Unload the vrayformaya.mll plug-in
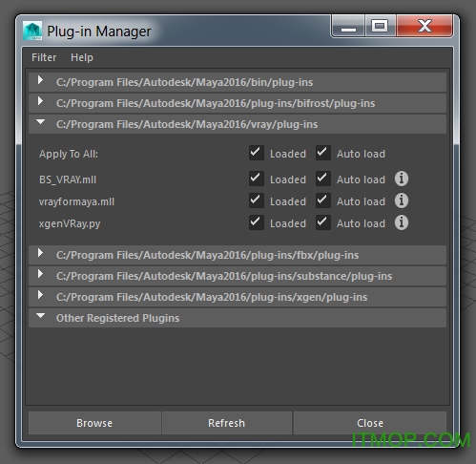Image resolution: width=476 pixels, height=464 pixels. pos(257,200)
